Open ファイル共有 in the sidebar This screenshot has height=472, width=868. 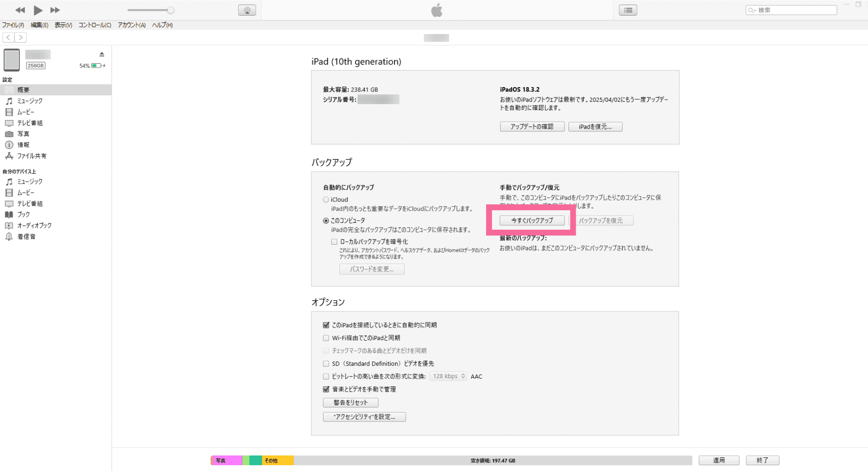point(32,156)
